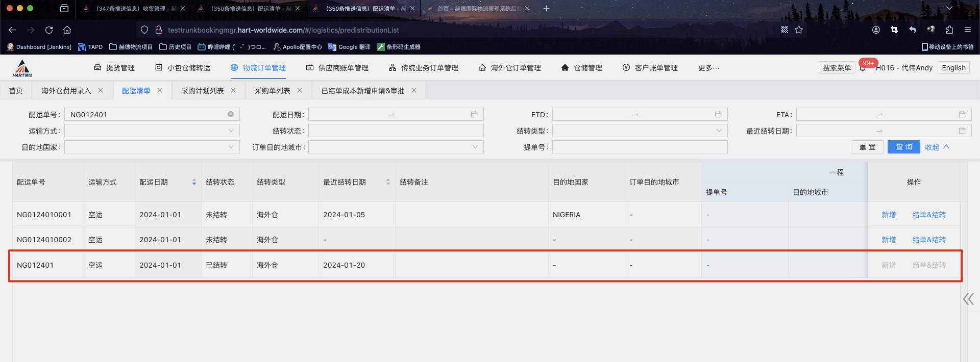The image size is (980, 362).
Task: Expand the 结转类型 dropdown
Action: click(640, 131)
